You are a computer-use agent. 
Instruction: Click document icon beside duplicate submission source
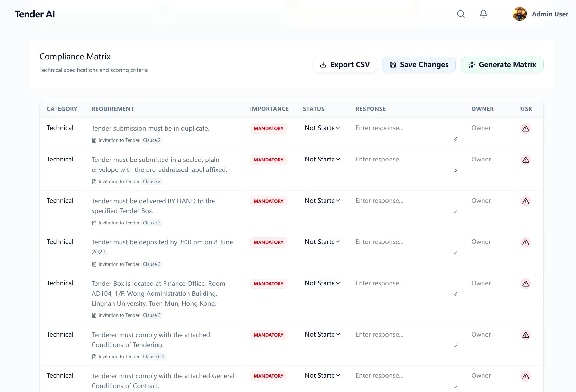tap(94, 140)
